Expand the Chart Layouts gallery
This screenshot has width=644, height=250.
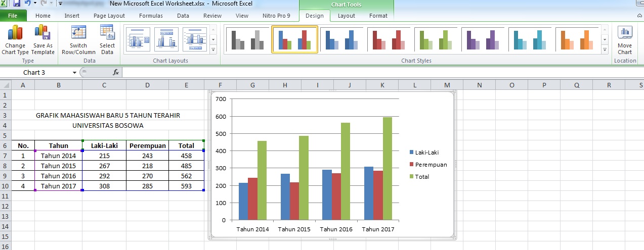click(213, 49)
